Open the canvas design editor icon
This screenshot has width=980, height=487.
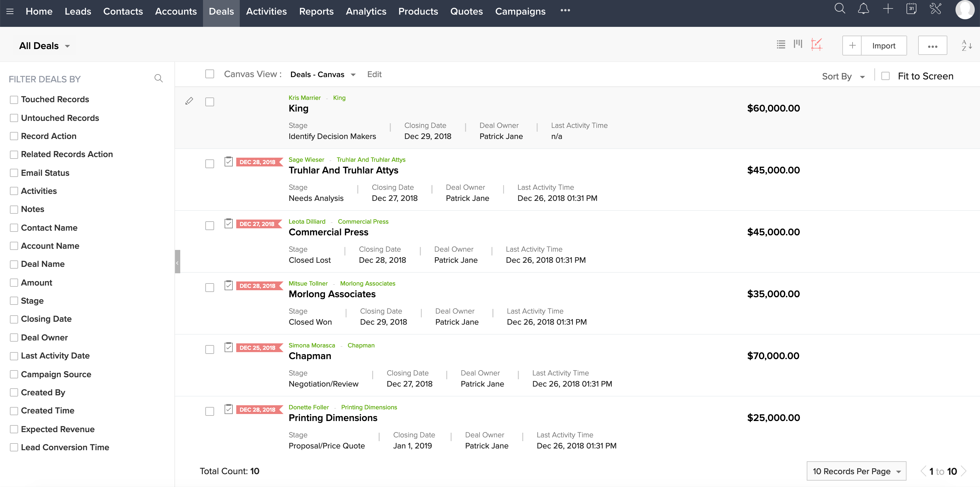(817, 45)
